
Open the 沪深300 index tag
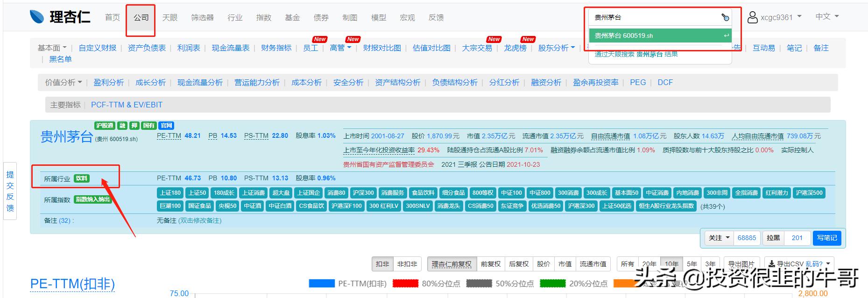click(363, 193)
